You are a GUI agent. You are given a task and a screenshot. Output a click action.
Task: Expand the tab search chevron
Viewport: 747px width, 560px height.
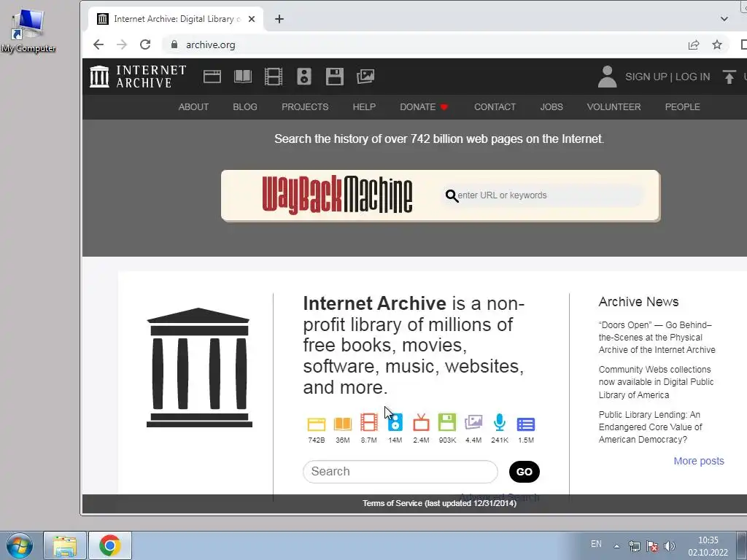(724, 19)
